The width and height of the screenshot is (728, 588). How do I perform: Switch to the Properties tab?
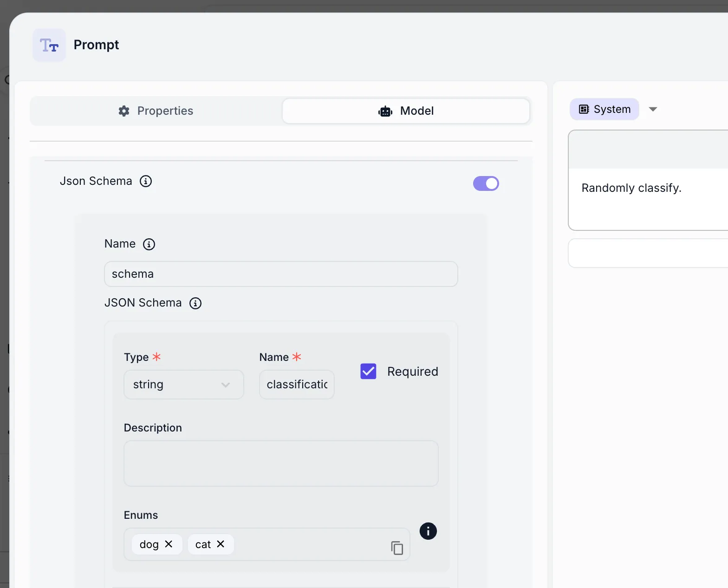click(x=156, y=111)
